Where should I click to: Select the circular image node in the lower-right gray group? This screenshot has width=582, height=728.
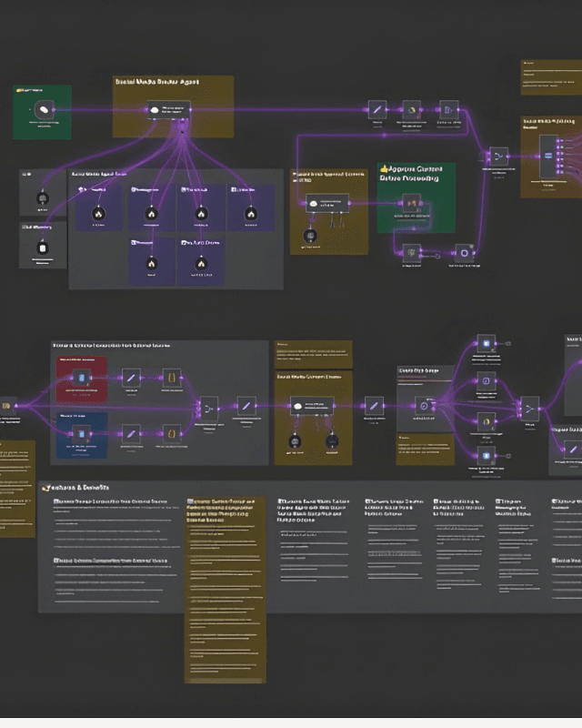pos(423,404)
